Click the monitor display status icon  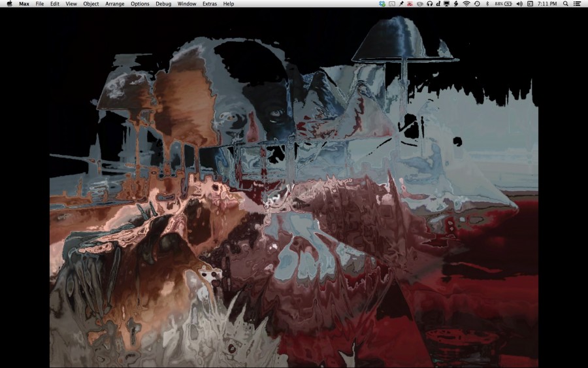tap(447, 4)
